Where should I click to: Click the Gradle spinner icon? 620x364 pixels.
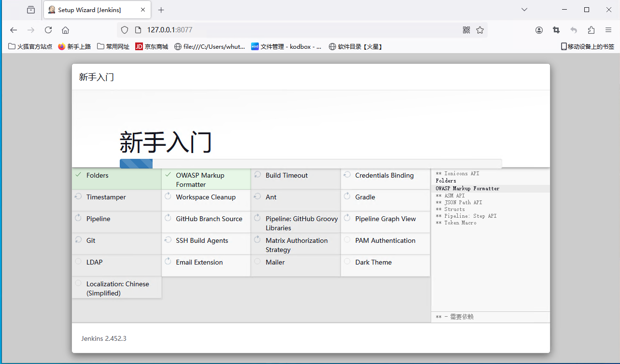pyautogui.click(x=347, y=196)
